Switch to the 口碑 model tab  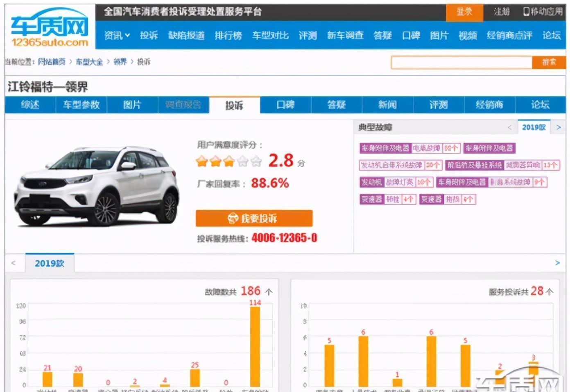285,105
